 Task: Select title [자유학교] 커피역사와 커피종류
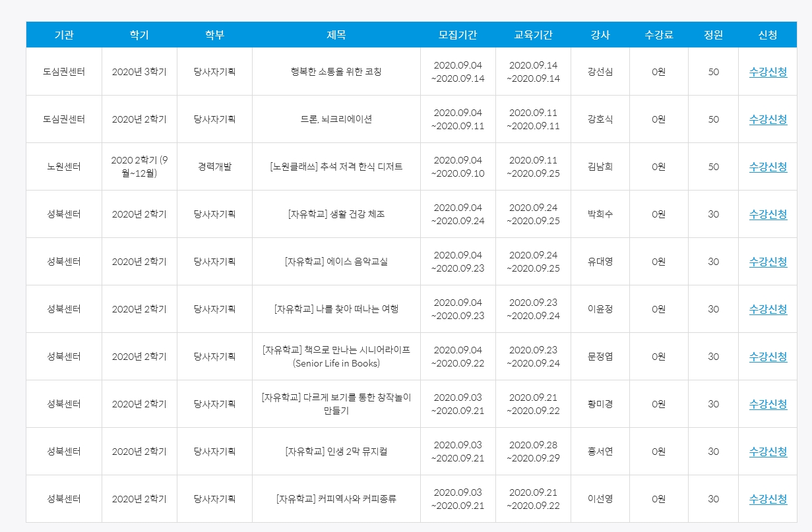pyautogui.click(x=336, y=499)
